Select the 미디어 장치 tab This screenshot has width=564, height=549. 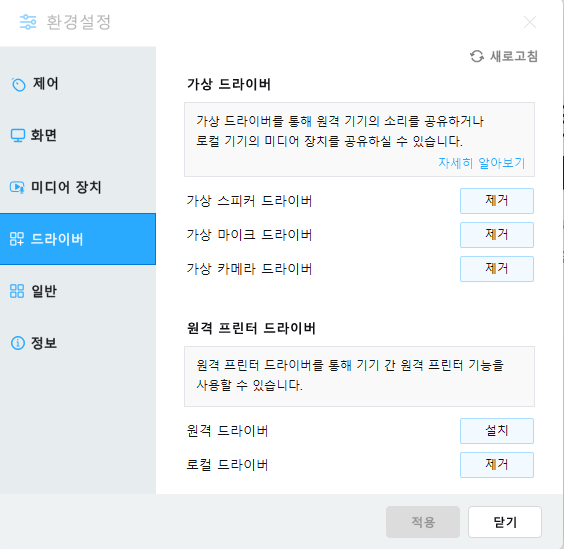[78, 187]
